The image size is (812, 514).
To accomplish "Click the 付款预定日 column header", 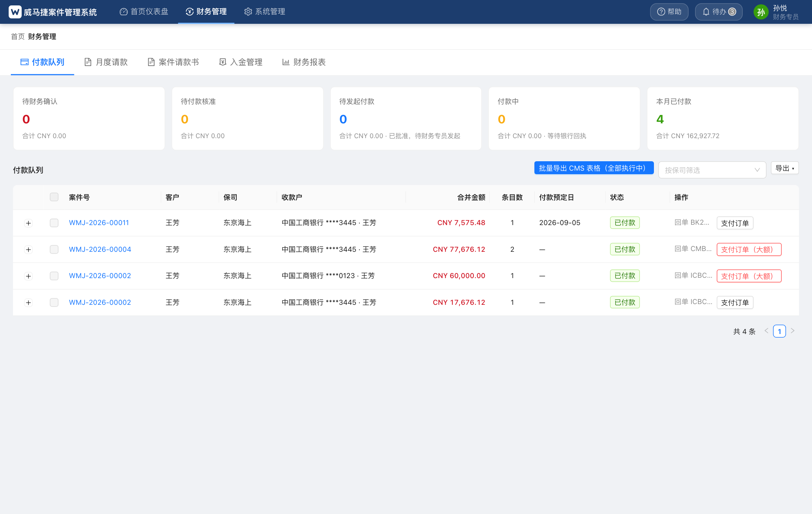I will [556, 197].
